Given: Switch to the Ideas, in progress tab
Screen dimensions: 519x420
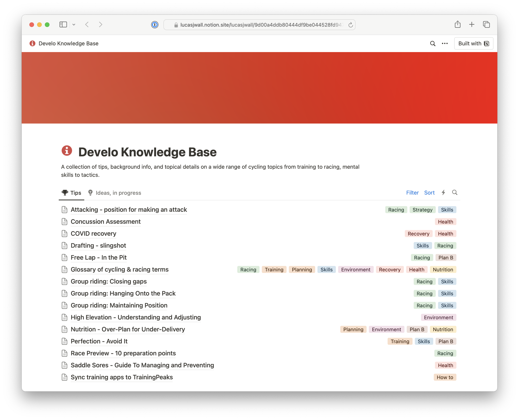Looking at the screenshot, I should coord(115,193).
